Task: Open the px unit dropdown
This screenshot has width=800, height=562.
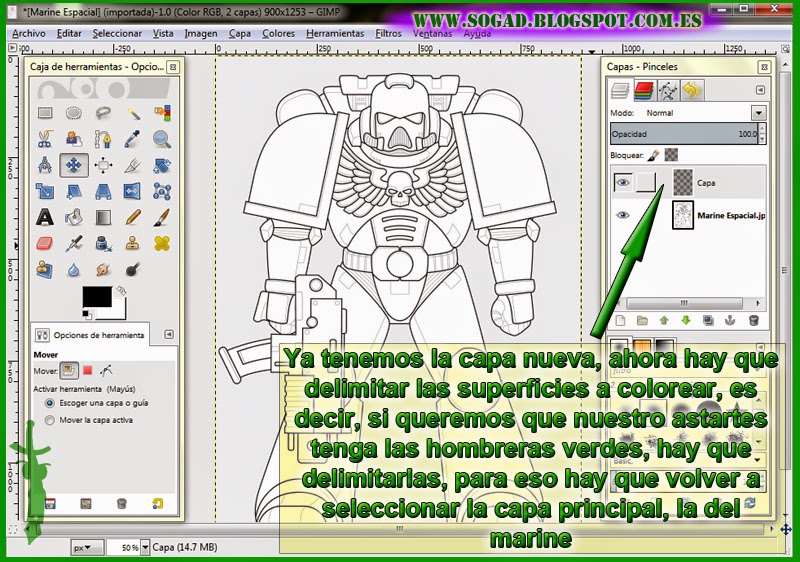Action: click(x=87, y=548)
